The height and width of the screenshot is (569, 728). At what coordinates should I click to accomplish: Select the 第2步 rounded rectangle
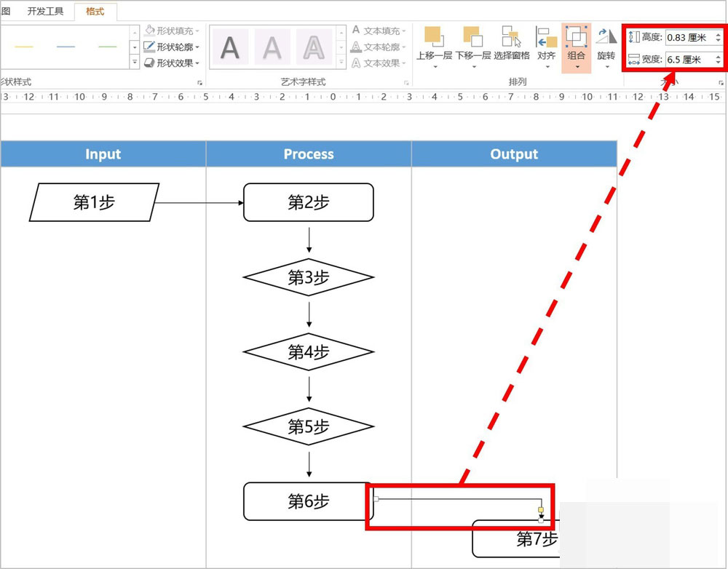click(309, 202)
